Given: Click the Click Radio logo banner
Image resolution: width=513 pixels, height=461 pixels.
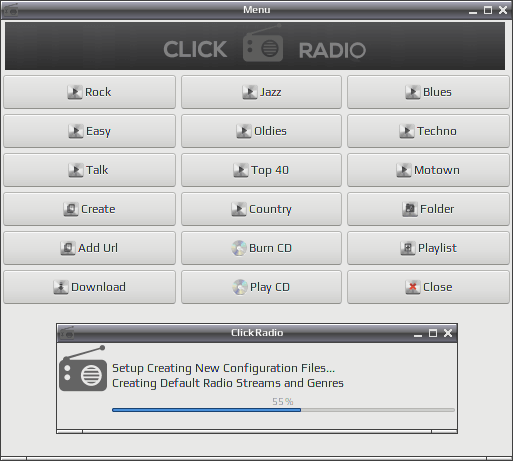Looking at the screenshot, I should pyautogui.click(x=255, y=46).
